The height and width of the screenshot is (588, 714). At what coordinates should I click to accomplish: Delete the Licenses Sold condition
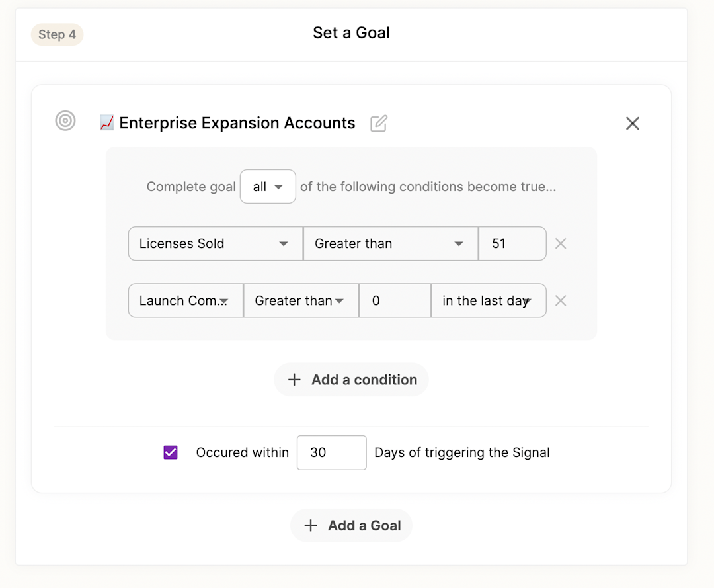(561, 243)
